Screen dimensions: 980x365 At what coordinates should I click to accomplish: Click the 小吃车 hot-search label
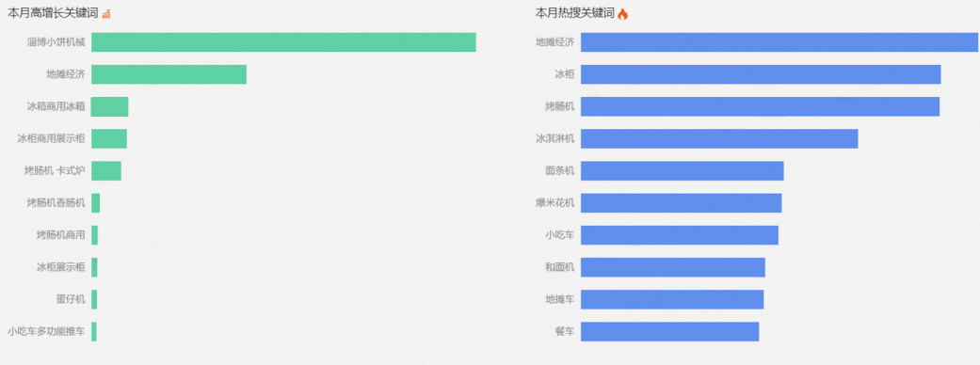coord(560,235)
